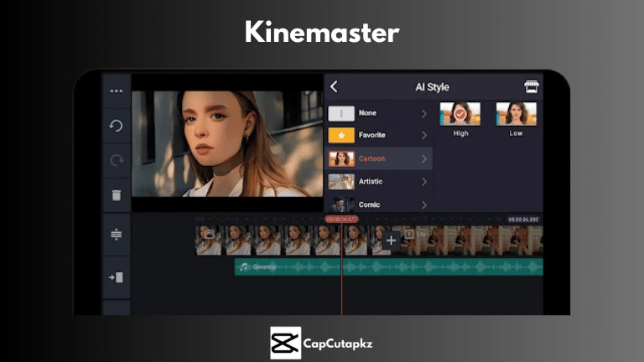Expand the Artistic row chevron
Screen dimensions: 644x362
pos(424,182)
